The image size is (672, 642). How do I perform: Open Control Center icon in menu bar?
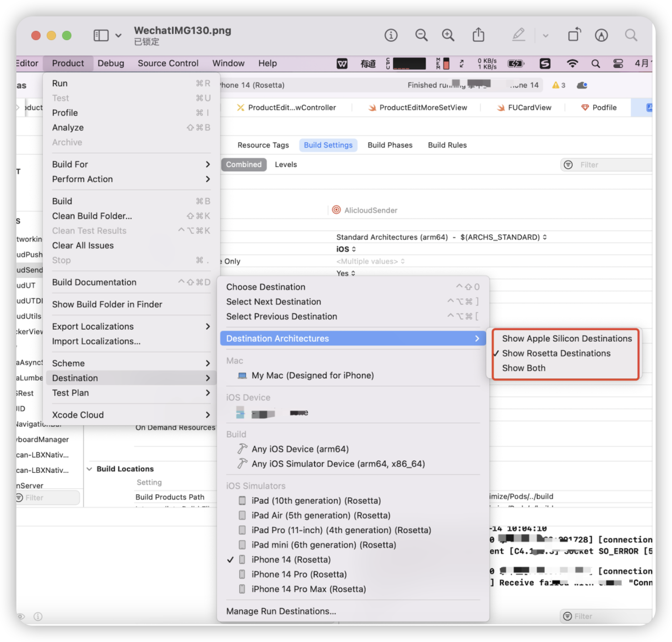[x=618, y=64]
